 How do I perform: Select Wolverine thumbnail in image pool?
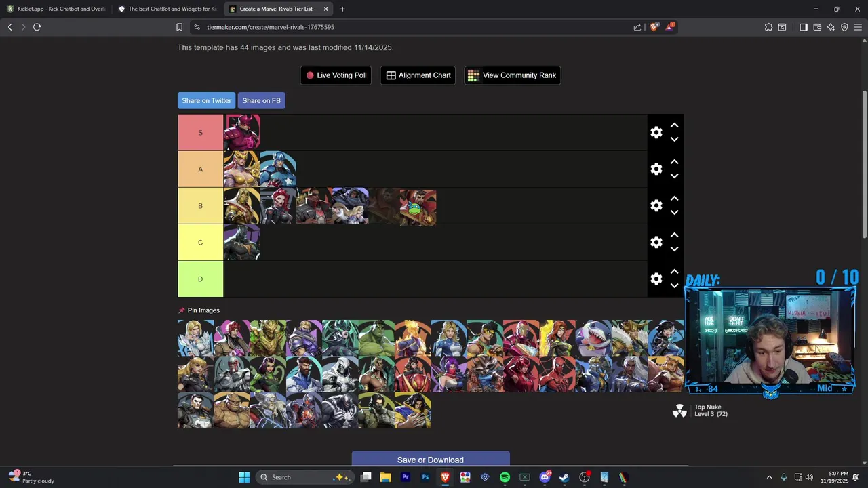(412, 410)
